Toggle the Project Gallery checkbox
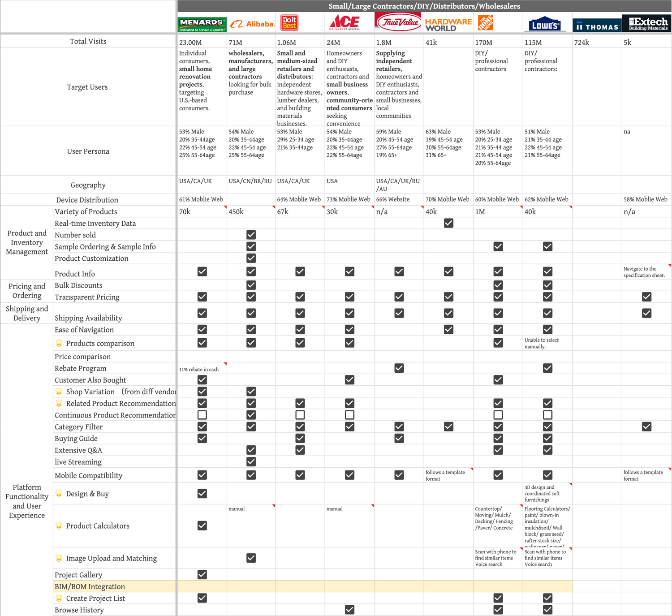The height and width of the screenshot is (616, 672). 202,575
